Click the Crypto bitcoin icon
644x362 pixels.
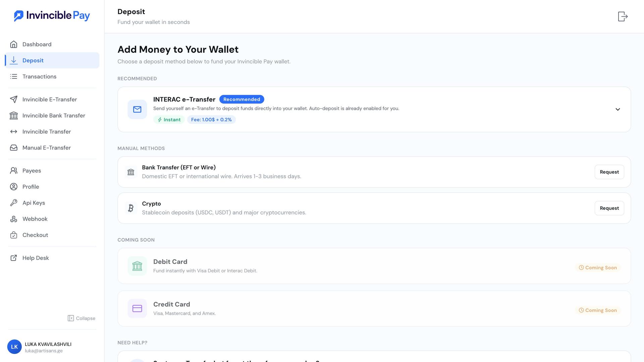[x=131, y=208]
